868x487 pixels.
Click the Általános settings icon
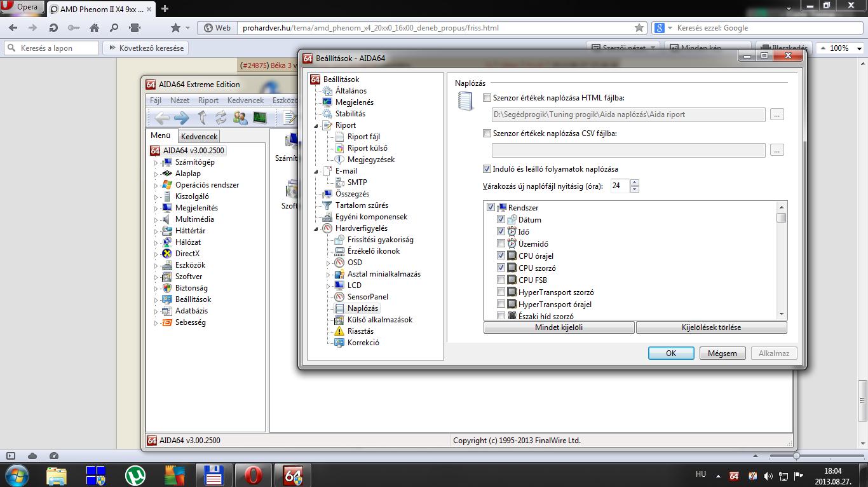click(x=327, y=91)
